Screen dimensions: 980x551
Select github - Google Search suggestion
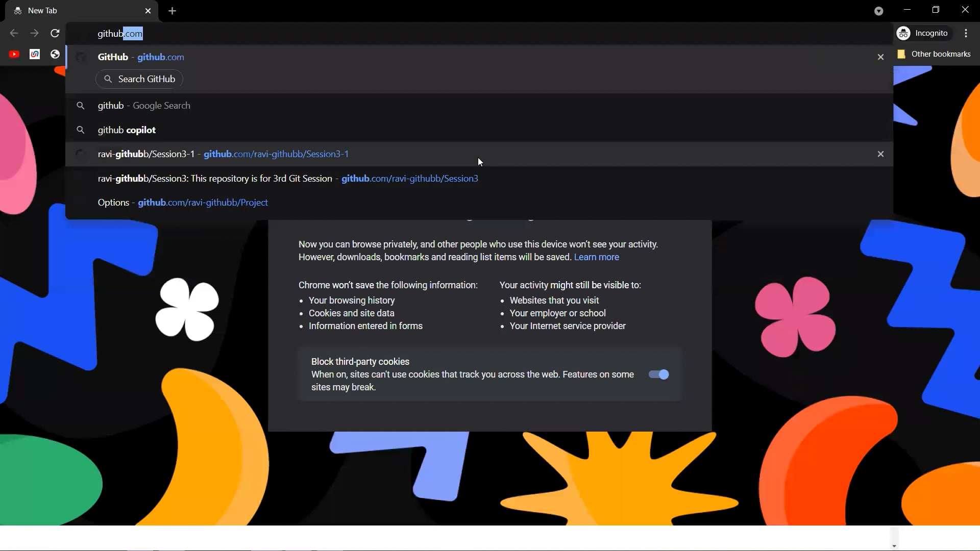pos(479,106)
